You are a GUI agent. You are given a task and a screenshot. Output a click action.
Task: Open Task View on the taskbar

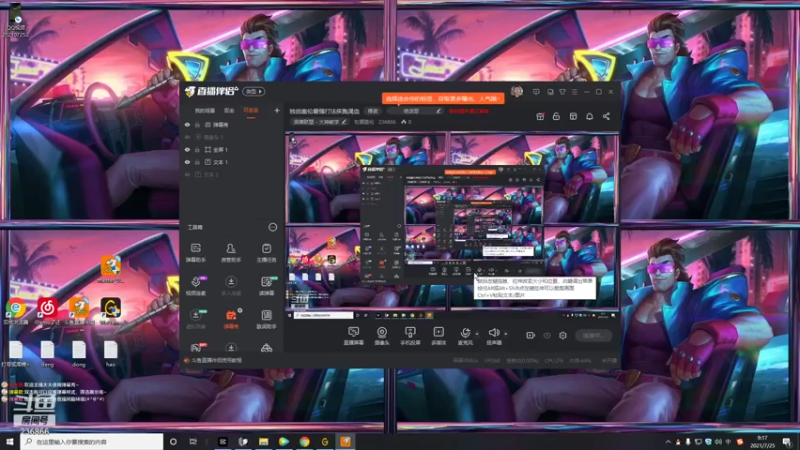pyautogui.click(x=193, y=441)
